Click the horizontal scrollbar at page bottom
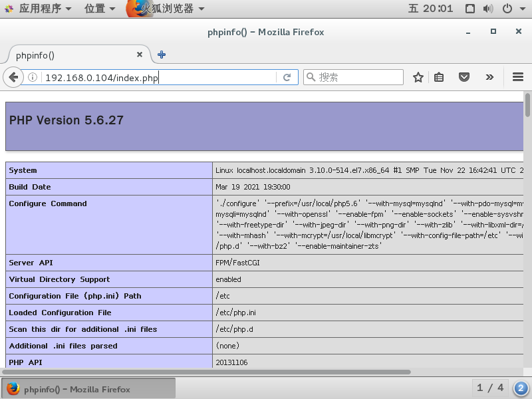 206,372
